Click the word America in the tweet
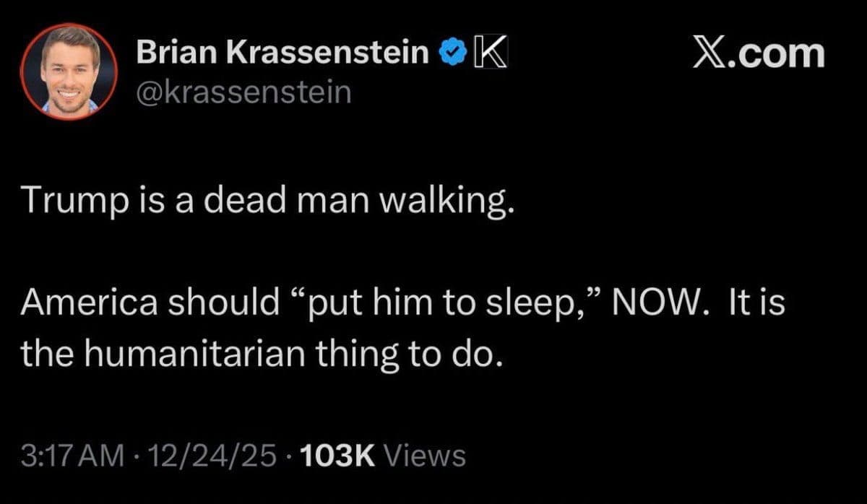Viewport: 867px width, 504px height. [90, 303]
